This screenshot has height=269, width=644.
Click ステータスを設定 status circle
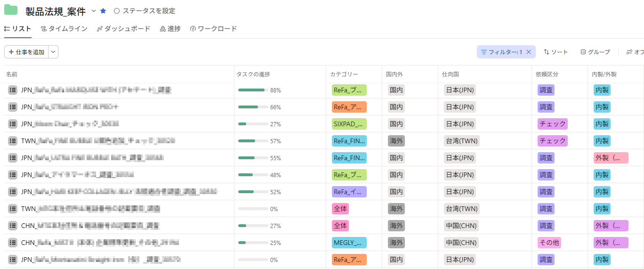[117, 11]
